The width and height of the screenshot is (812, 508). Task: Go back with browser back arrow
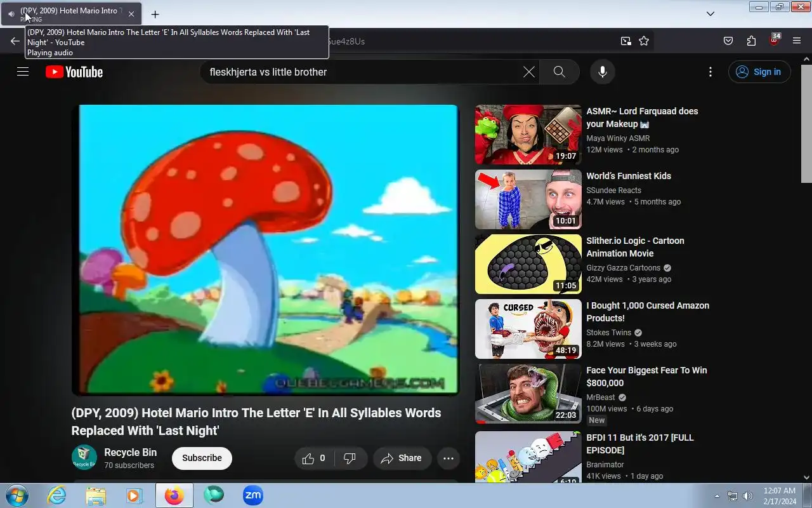click(15, 41)
